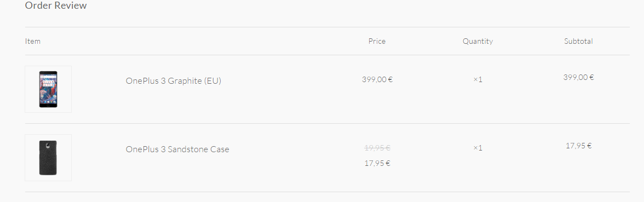Select the Order Review heading
Image resolution: width=644 pixels, height=202 pixels.
(x=56, y=5)
